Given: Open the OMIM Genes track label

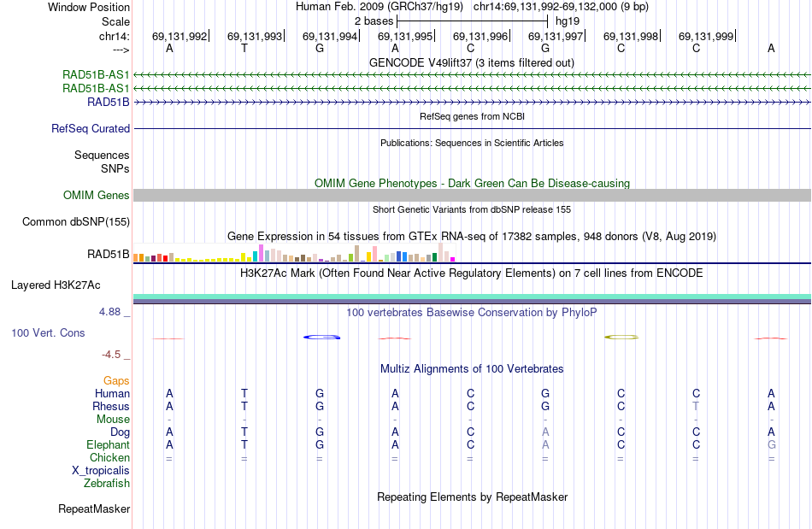Looking at the screenshot, I should click(x=97, y=195).
